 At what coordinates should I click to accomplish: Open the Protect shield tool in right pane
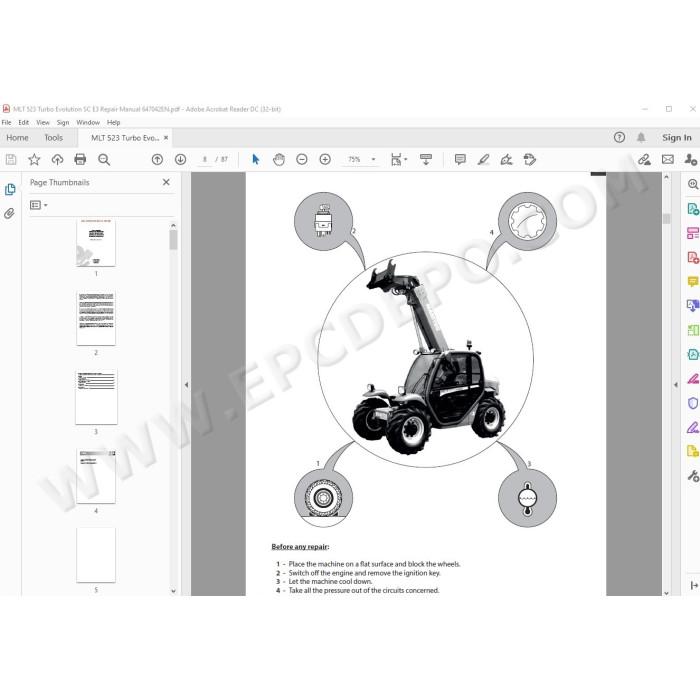[x=692, y=403]
